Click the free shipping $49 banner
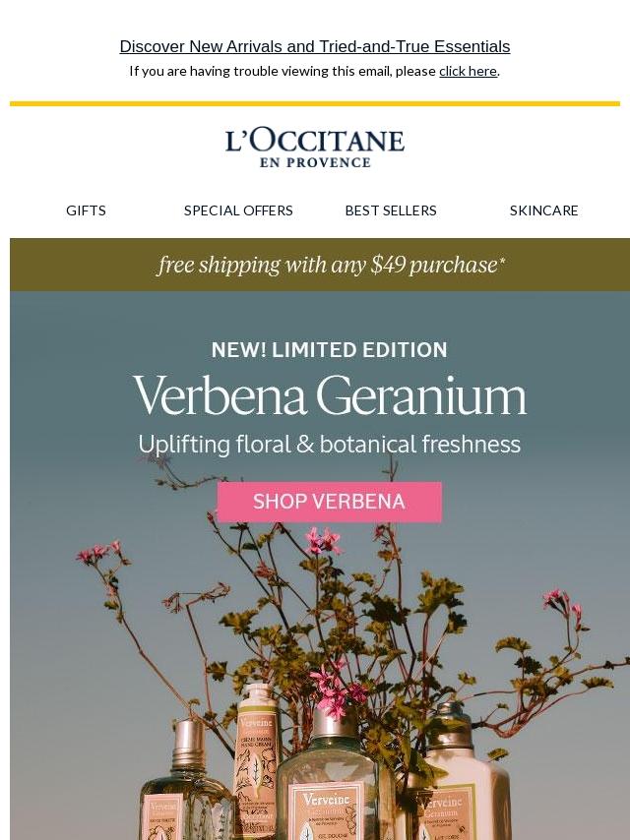Image resolution: width=630 pixels, height=840 pixels. [320, 265]
